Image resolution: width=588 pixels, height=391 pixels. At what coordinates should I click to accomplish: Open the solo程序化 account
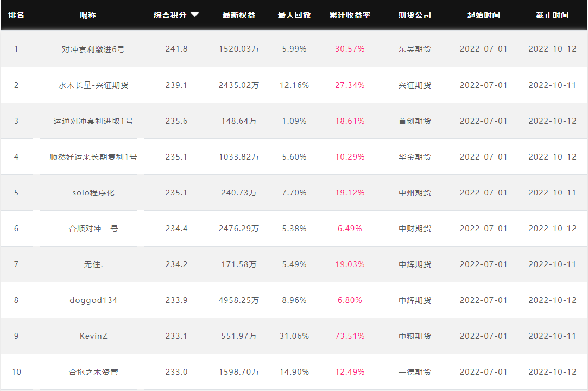(93, 192)
